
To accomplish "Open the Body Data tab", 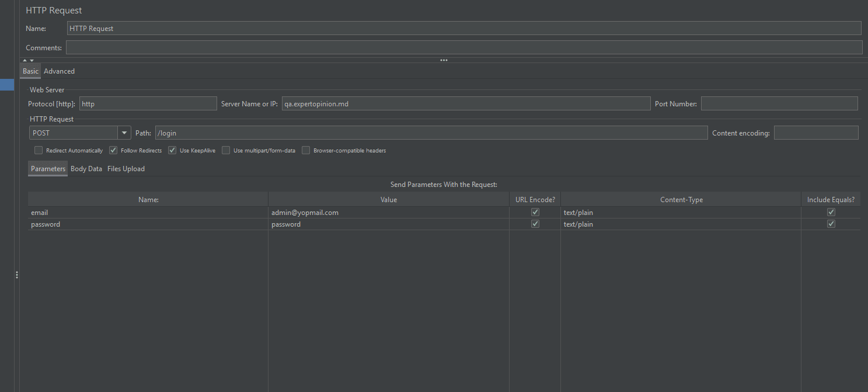I will pyautogui.click(x=86, y=169).
